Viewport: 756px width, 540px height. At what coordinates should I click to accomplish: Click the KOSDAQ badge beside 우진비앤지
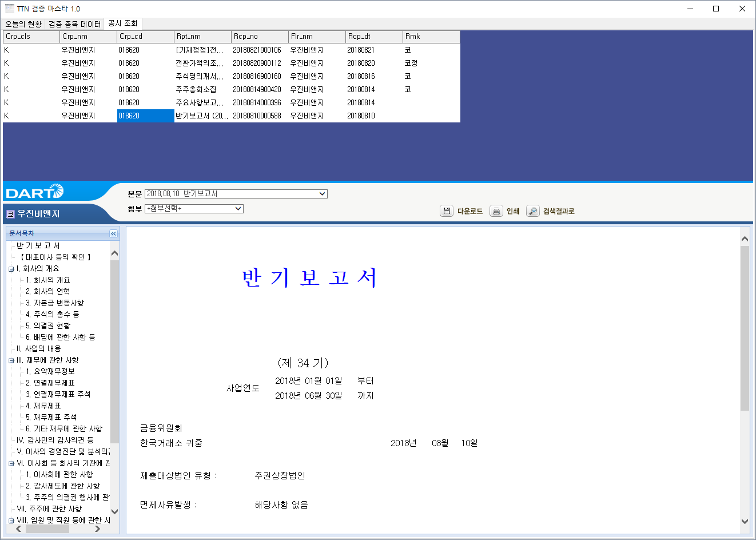click(x=10, y=214)
